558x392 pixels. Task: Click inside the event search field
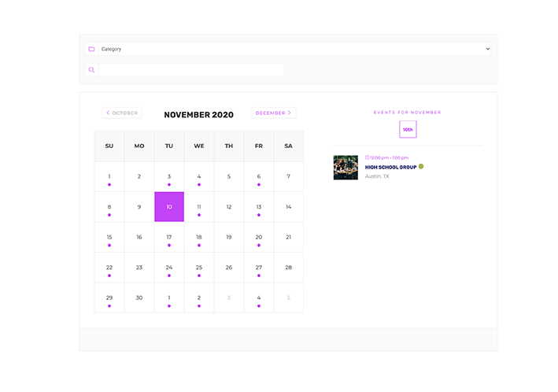[191, 70]
